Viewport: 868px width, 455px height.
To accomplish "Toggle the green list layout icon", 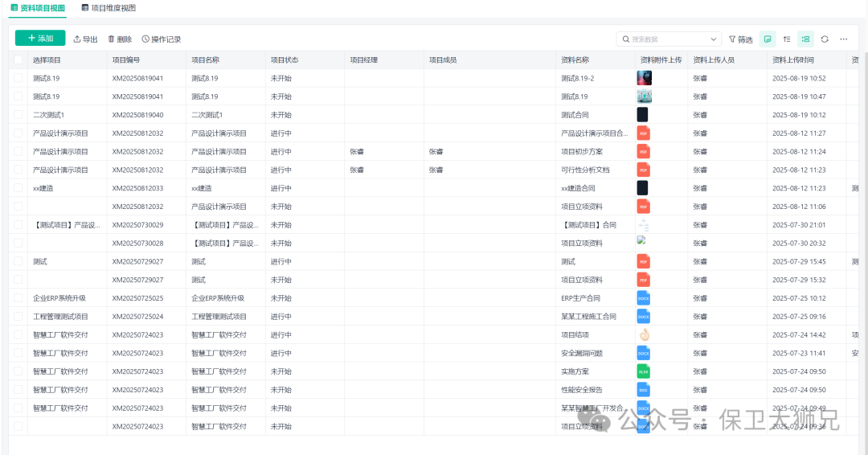I will click(x=805, y=39).
